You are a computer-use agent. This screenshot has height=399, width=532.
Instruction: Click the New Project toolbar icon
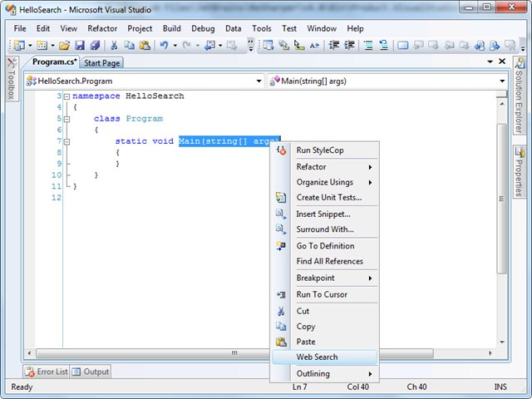[19, 45]
